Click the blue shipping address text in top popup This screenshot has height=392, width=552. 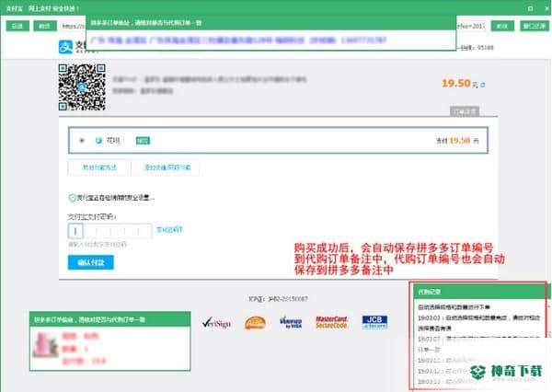[238, 40]
